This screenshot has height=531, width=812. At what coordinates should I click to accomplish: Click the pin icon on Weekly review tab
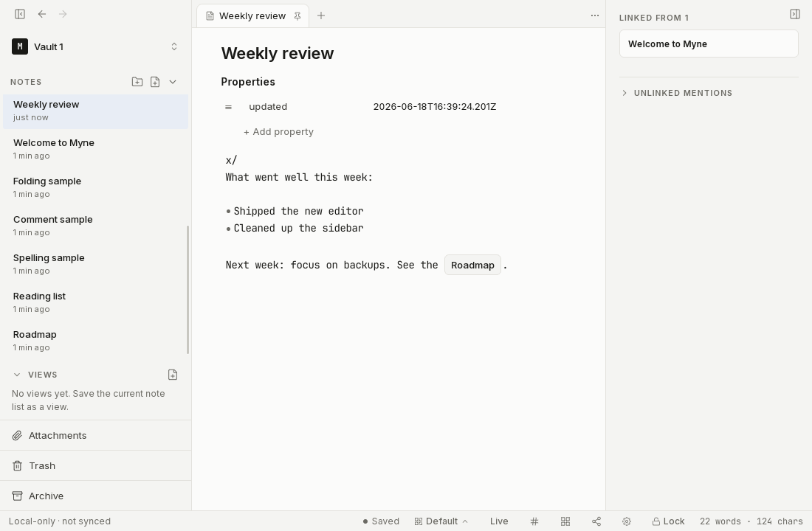tap(297, 16)
